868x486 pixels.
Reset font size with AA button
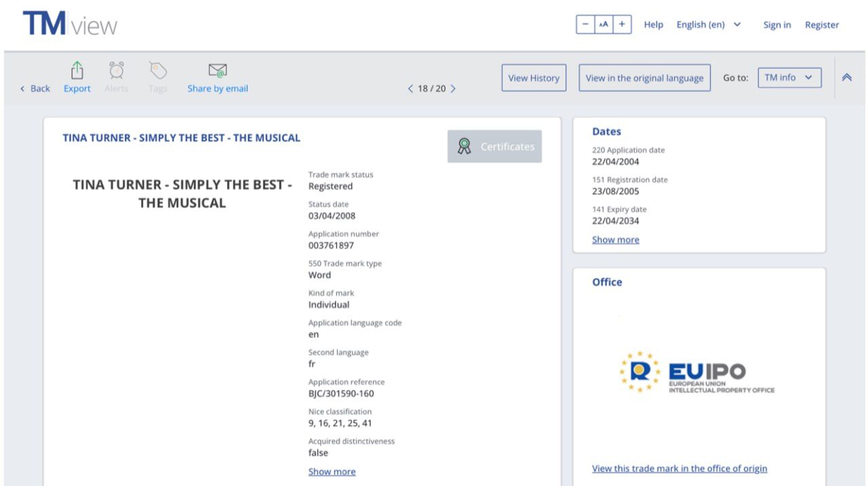pyautogui.click(x=604, y=24)
